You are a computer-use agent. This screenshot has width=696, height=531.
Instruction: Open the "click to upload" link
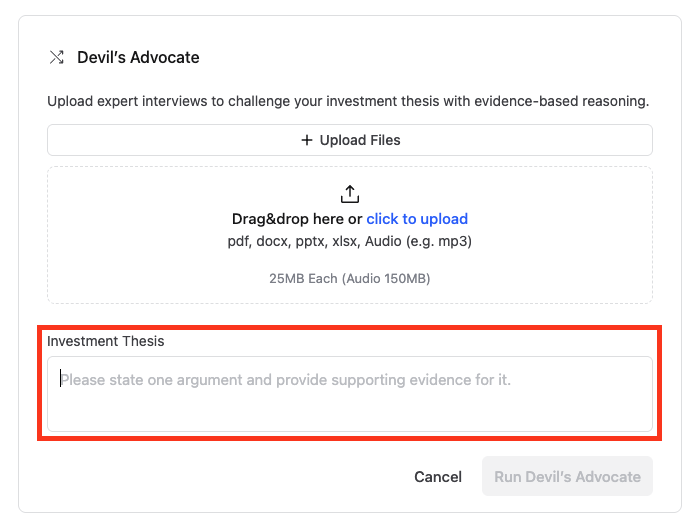[x=417, y=219]
